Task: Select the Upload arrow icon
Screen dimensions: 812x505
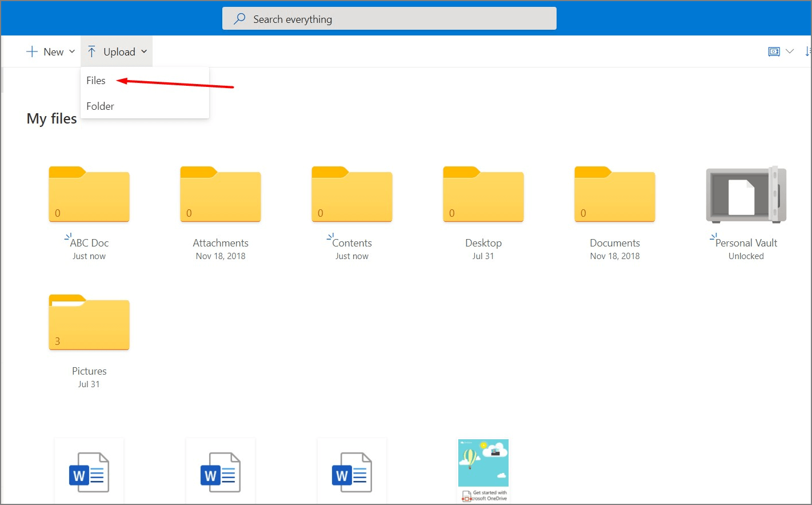Action: click(91, 51)
